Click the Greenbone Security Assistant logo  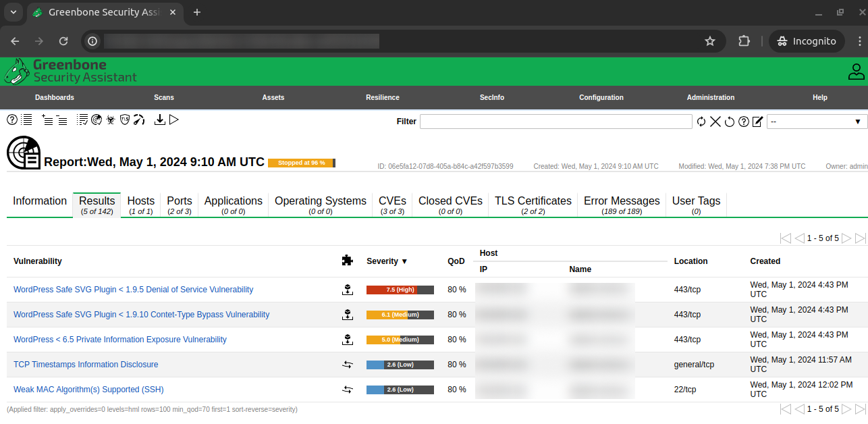pyautogui.click(x=72, y=71)
